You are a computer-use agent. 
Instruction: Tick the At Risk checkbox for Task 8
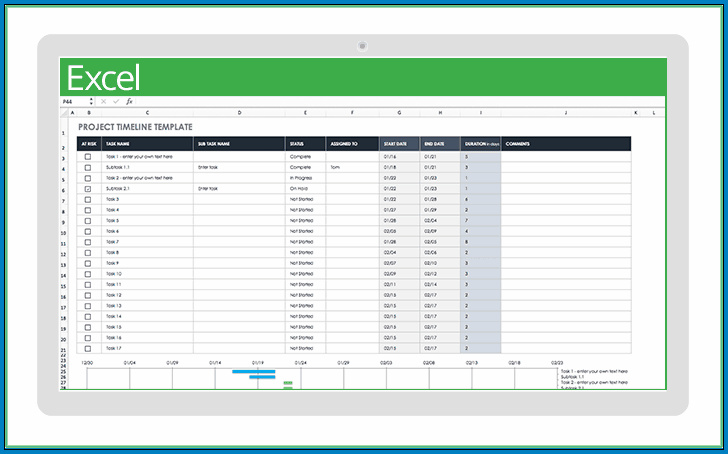point(88,253)
